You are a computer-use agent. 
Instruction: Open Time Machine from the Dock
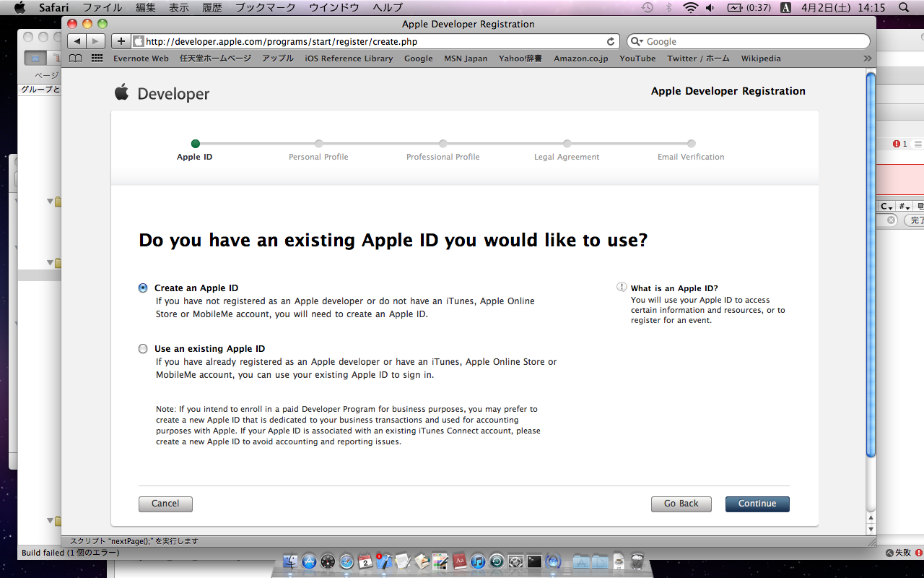click(x=497, y=561)
